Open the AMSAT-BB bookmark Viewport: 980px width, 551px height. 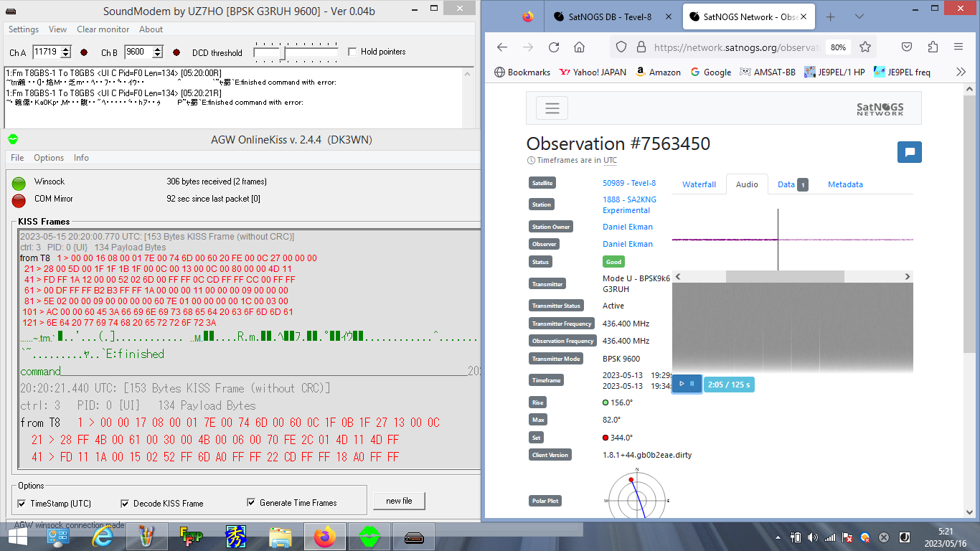click(767, 72)
